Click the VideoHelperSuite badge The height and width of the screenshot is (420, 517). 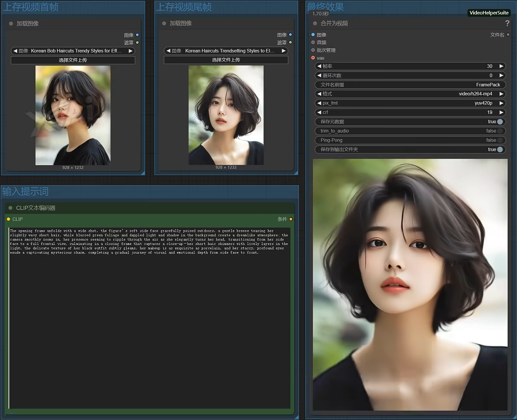[x=489, y=13]
